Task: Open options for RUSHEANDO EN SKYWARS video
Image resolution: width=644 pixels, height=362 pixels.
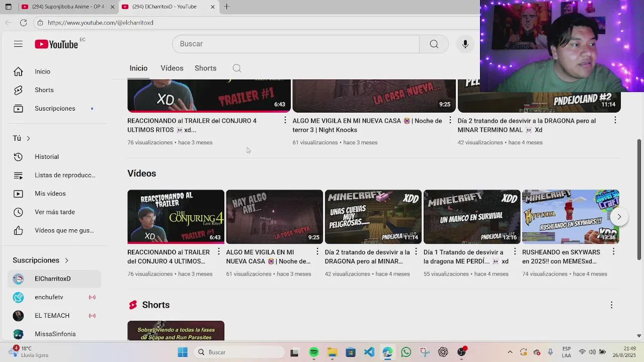Action: 613,251
